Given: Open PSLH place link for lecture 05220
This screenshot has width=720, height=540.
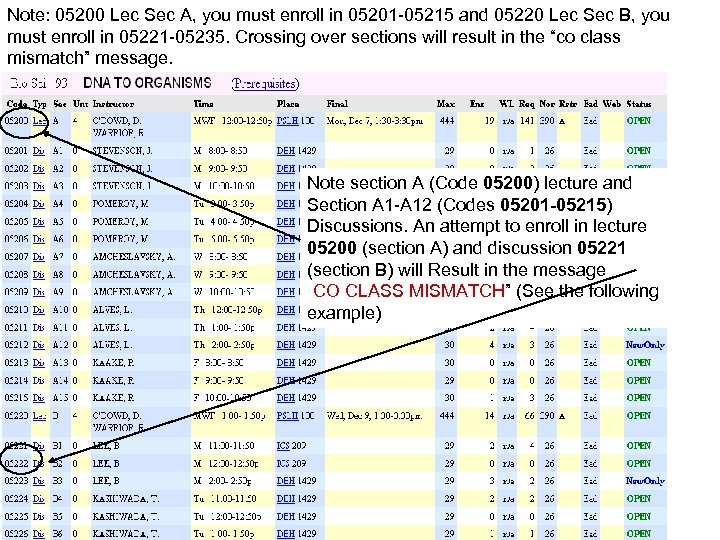Looking at the screenshot, I should [287, 416].
